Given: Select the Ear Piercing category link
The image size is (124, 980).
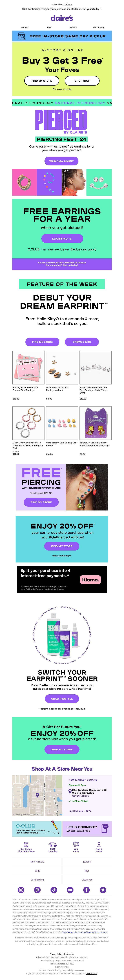Looking at the screenshot, I should [x=37, y=880].
